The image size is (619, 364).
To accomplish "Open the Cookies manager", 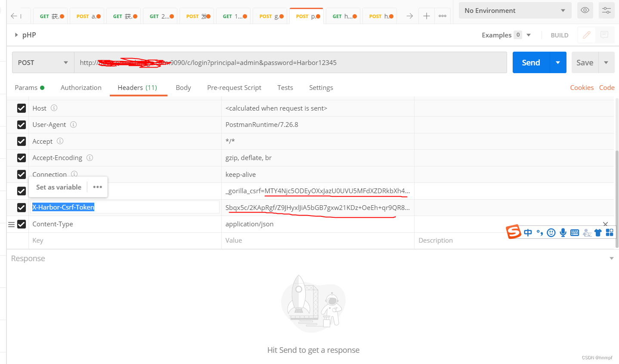I will [582, 87].
